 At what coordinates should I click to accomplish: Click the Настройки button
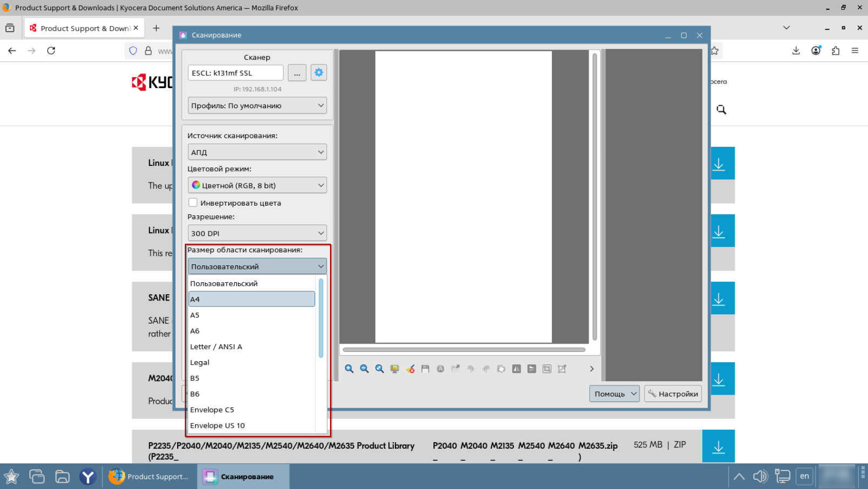coord(673,394)
